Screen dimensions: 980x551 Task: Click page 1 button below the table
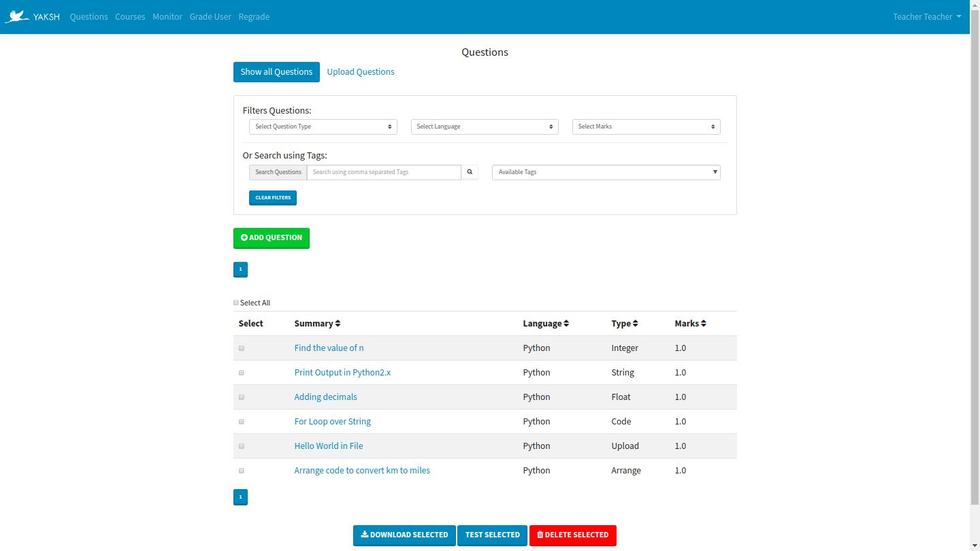click(x=240, y=497)
